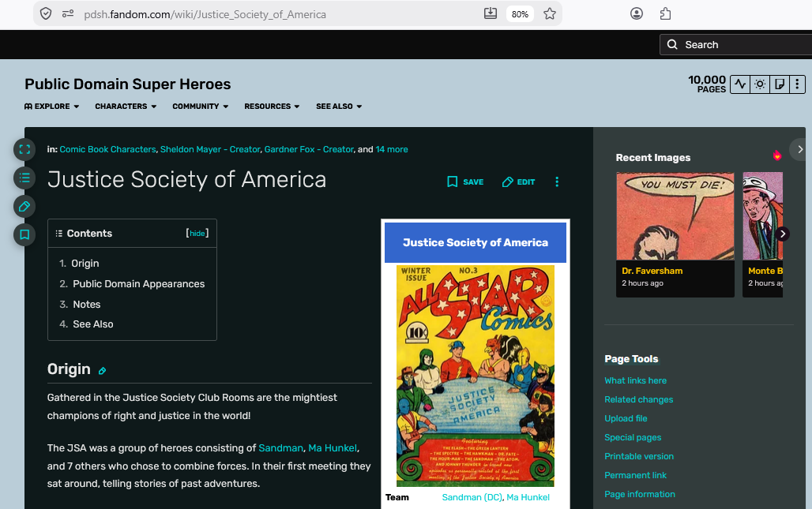
Task: Jump to Origin in Contents
Action: 85,264
